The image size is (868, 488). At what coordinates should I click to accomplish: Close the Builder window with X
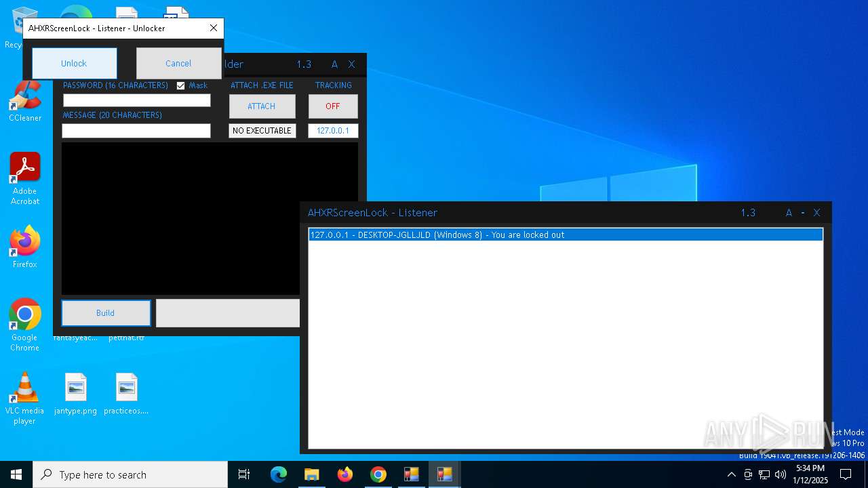[x=351, y=64]
